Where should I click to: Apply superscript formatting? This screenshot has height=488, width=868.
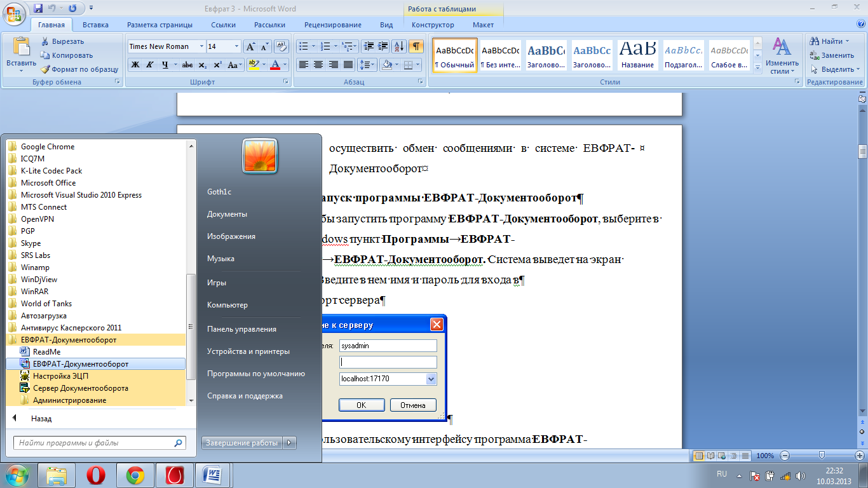pyautogui.click(x=217, y=65)
